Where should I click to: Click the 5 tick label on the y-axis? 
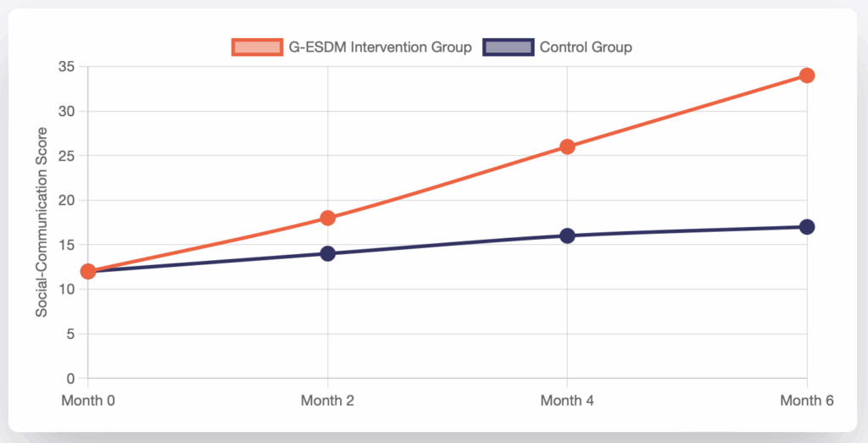(x=71, y=334)
